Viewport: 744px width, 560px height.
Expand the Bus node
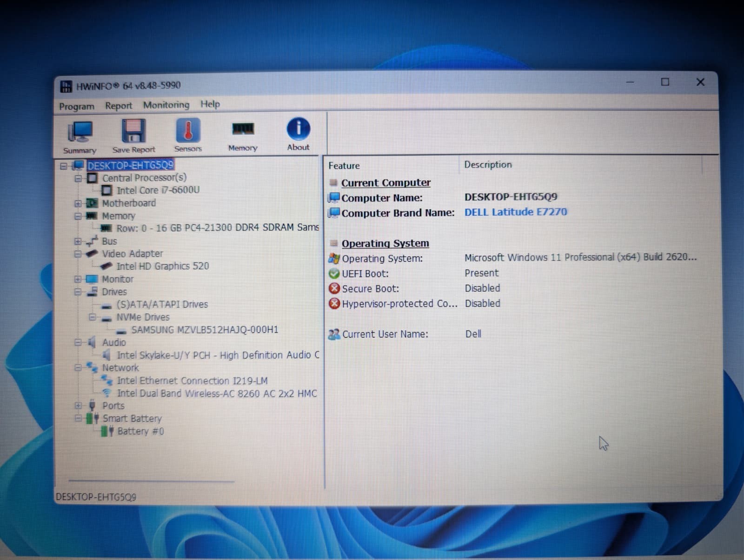78,241
